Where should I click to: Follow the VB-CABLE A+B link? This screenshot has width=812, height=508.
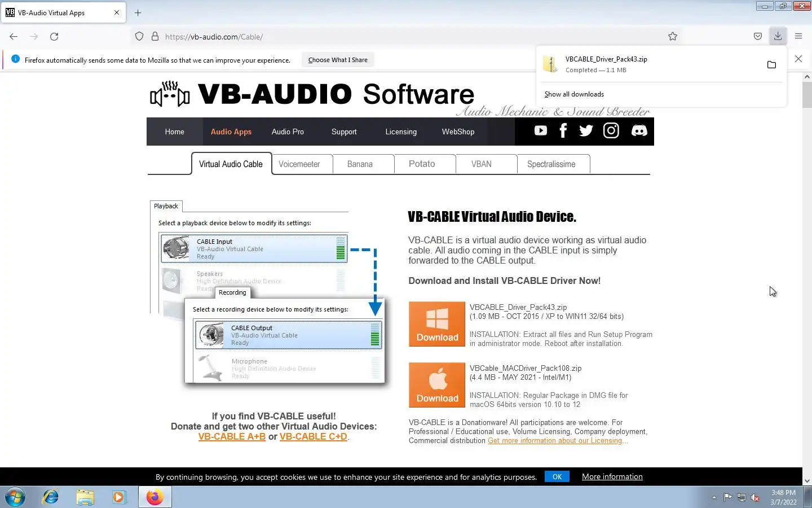tap(232, 436)
